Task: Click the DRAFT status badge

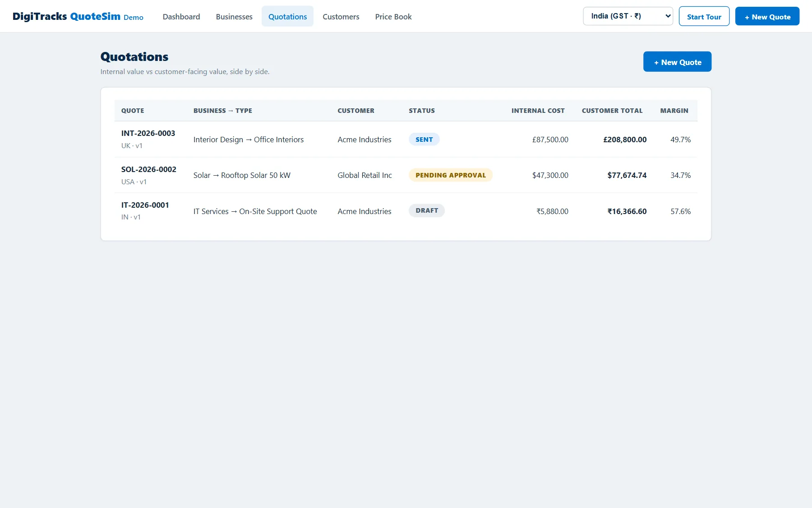Action: click(x=427, y=210)
